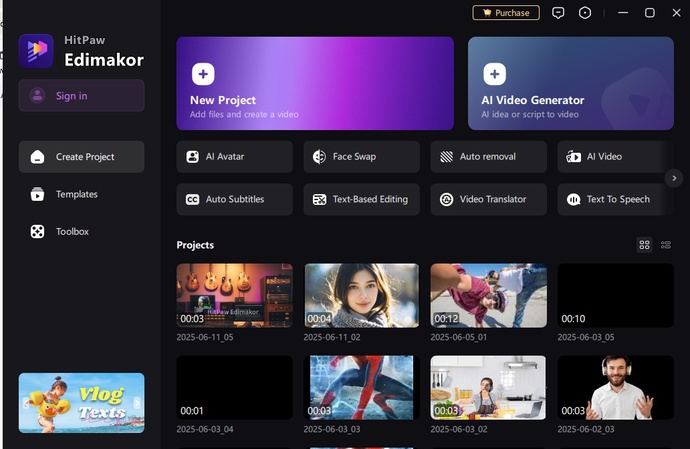Viewport: 690px width, 449px height.
Task: Click the Sign in user avatar icon
Action: tap(37, 96)
